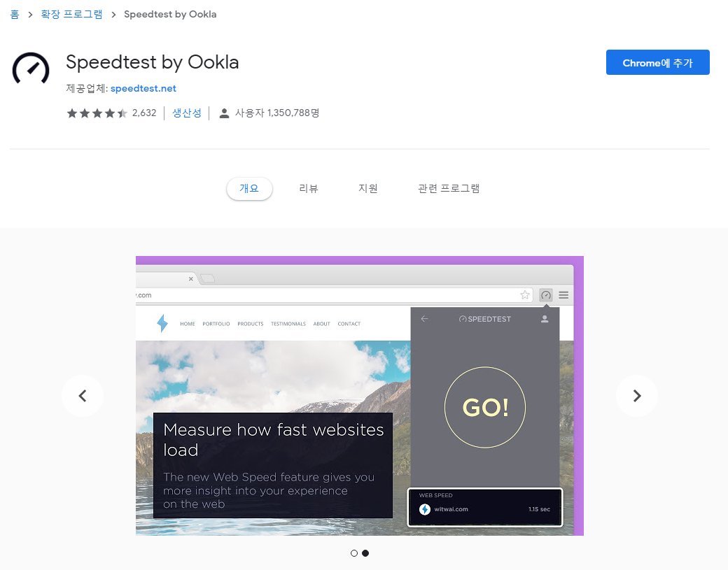This screenshot has width=728, height=570.
Task: Click the blue lightning bolt site logo
Action: 162,323
